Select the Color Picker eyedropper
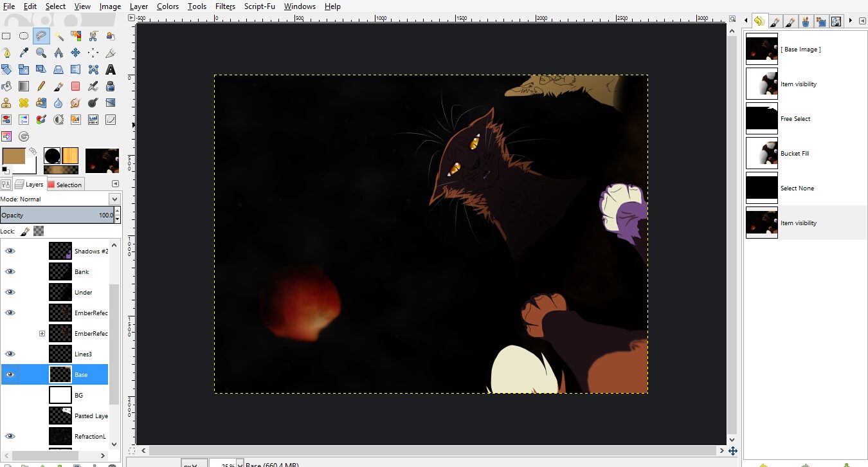Screen dimensions: 868x467 click(24, 53)
